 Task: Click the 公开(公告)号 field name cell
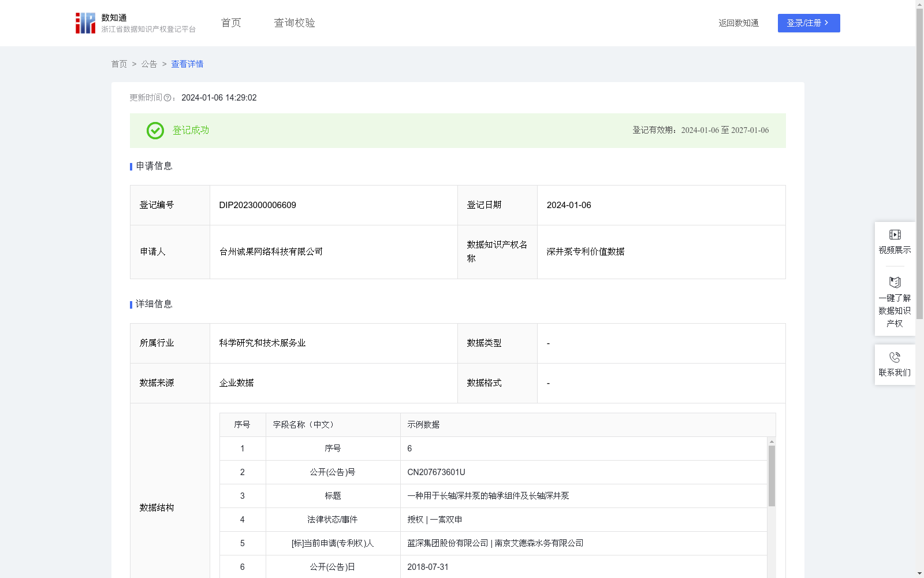tap(333, 472)
